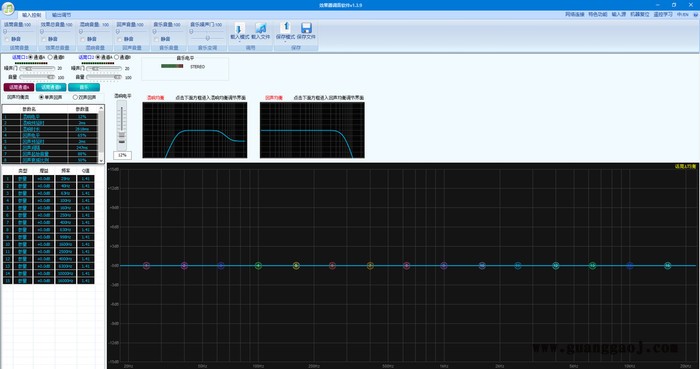Select EQ band 9 purple node on graph
The width and height of the screenshot is (700, 369).
tap(444, 265)
